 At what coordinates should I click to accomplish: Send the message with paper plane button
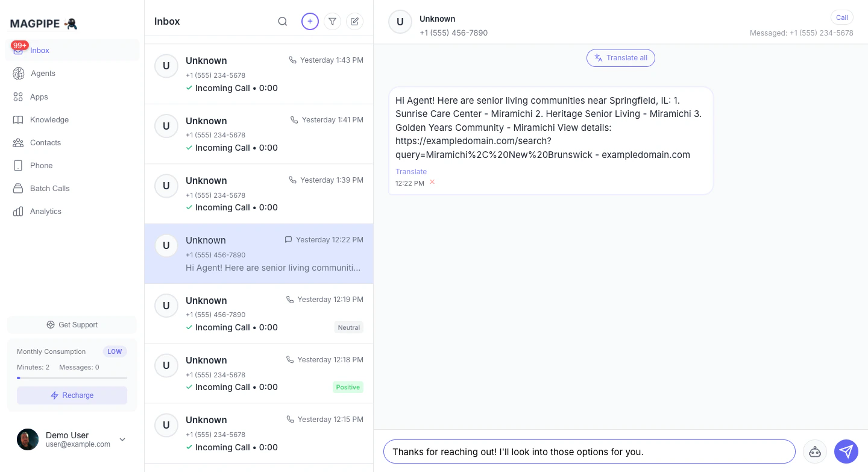point(846,452)
